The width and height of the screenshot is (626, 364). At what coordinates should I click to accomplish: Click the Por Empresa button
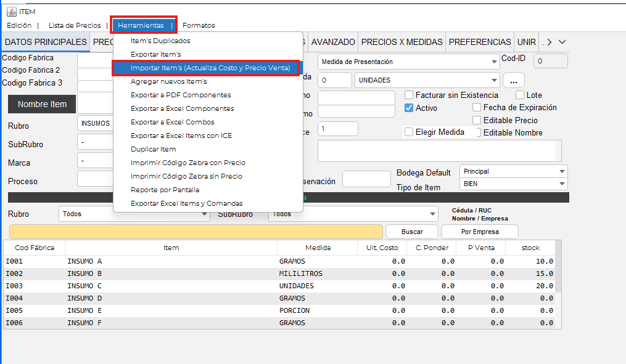pyautogui.click(x=480, y=232)
